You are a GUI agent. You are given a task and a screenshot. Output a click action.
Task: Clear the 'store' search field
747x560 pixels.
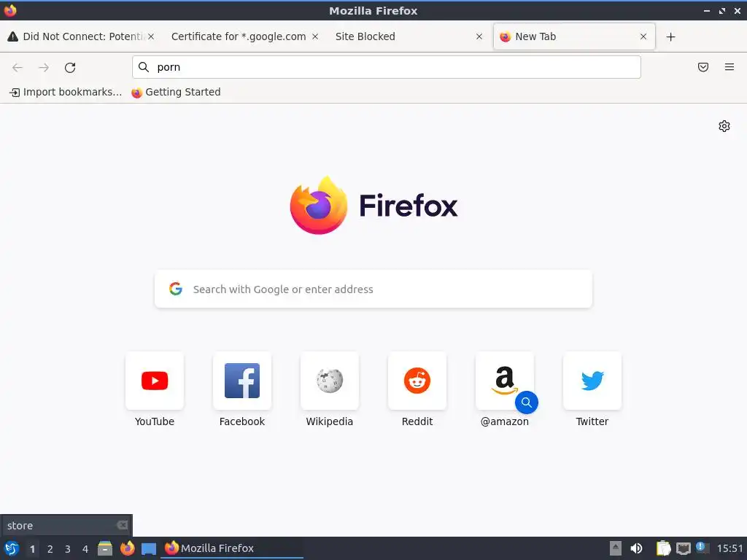coord(123,525)
